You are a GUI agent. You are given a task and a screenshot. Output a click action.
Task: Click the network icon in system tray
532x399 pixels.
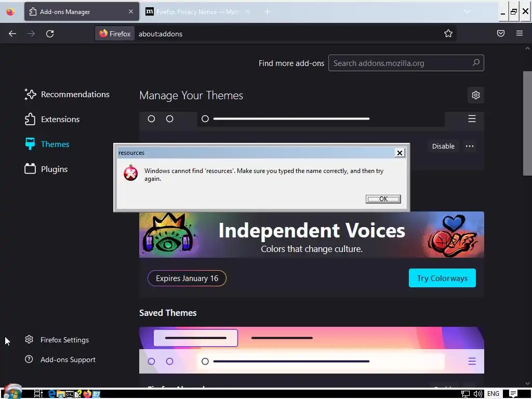pyautogui.click(x=465, y=394)
